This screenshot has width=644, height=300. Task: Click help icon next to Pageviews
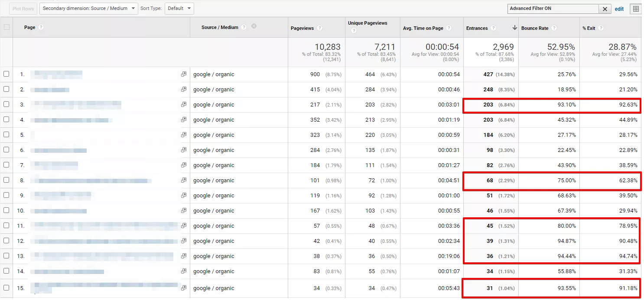[x=319, y=28]
